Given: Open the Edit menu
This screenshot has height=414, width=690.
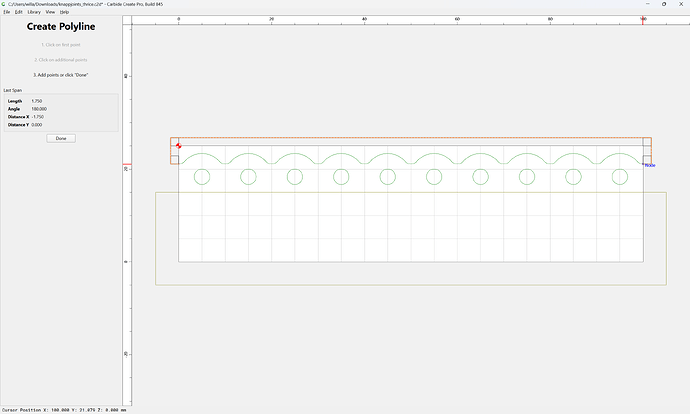Looking at the screenshot, I should (x=18, y=12).
